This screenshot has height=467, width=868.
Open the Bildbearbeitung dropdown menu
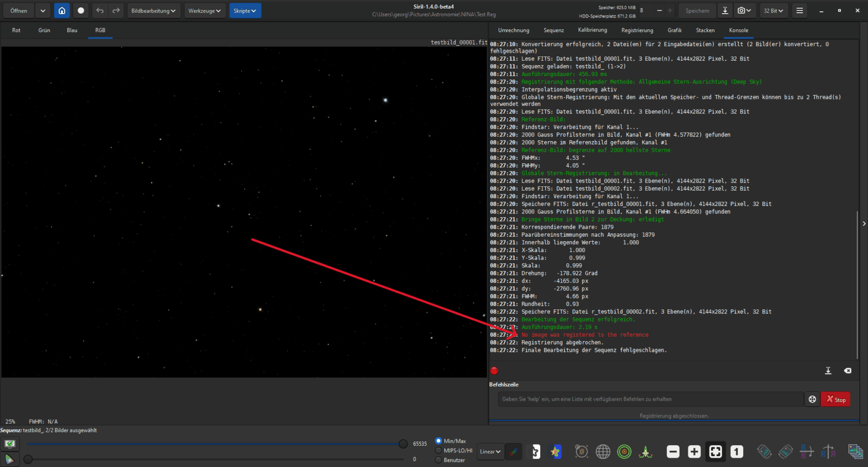[x=154, y=11]
